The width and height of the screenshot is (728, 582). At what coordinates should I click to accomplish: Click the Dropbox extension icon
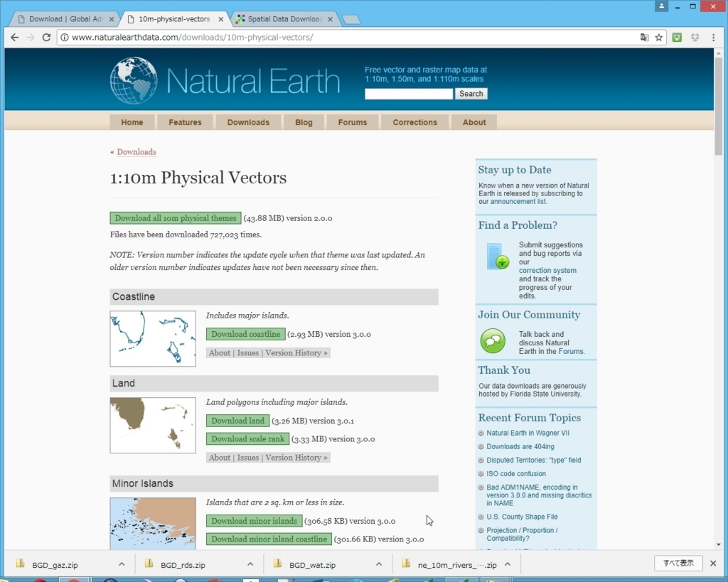695,38
